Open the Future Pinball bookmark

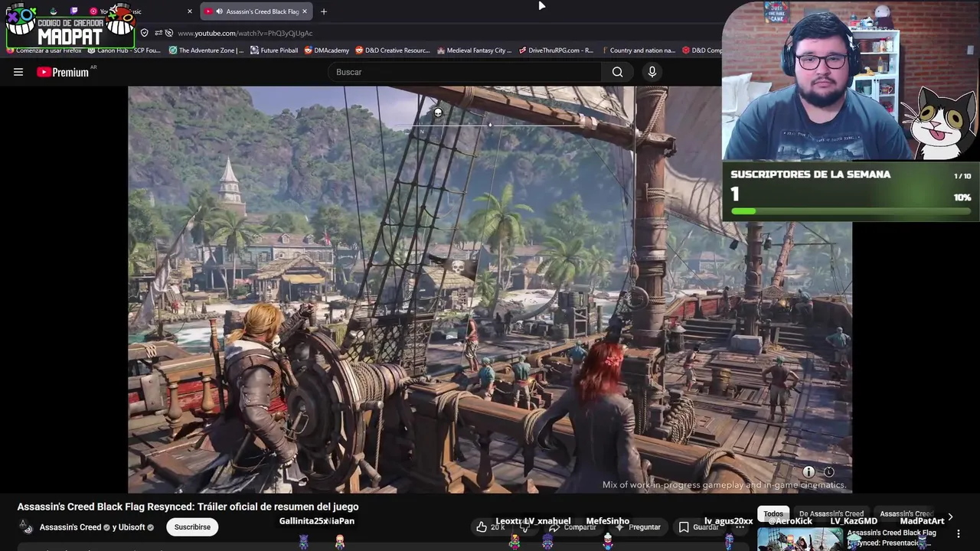click(274, 51)
